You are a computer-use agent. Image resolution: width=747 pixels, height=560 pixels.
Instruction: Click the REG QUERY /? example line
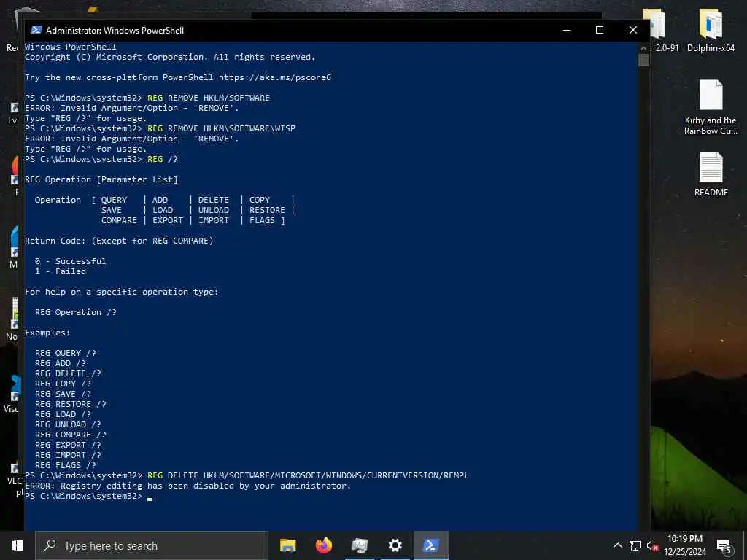click(65, 353)
